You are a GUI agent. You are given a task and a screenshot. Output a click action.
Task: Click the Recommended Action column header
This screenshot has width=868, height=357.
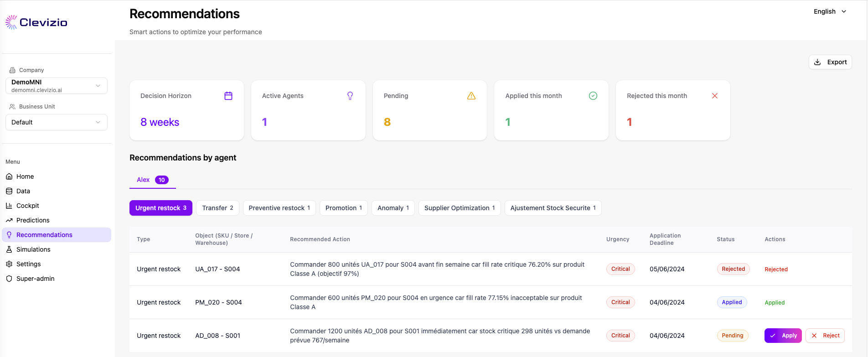(x=320, y=239)
